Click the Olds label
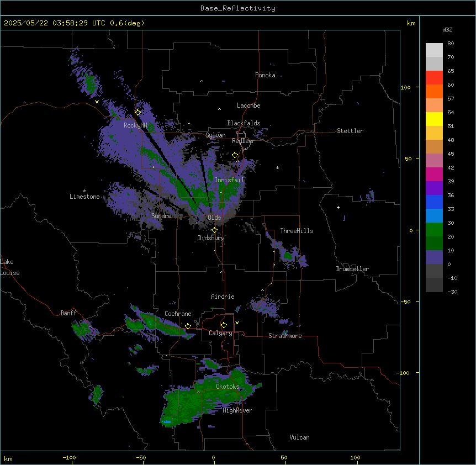The width and height of the screenshot is (476, 465). 214,218
